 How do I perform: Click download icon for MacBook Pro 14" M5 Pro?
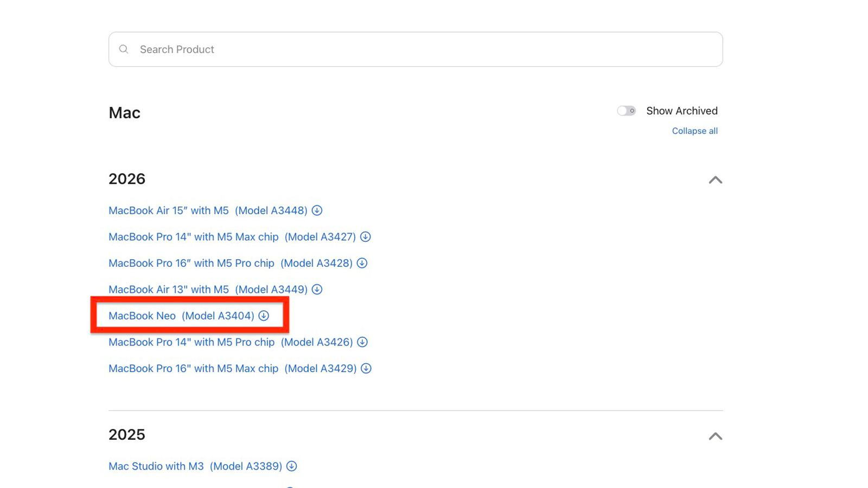[x=362, y=342]
